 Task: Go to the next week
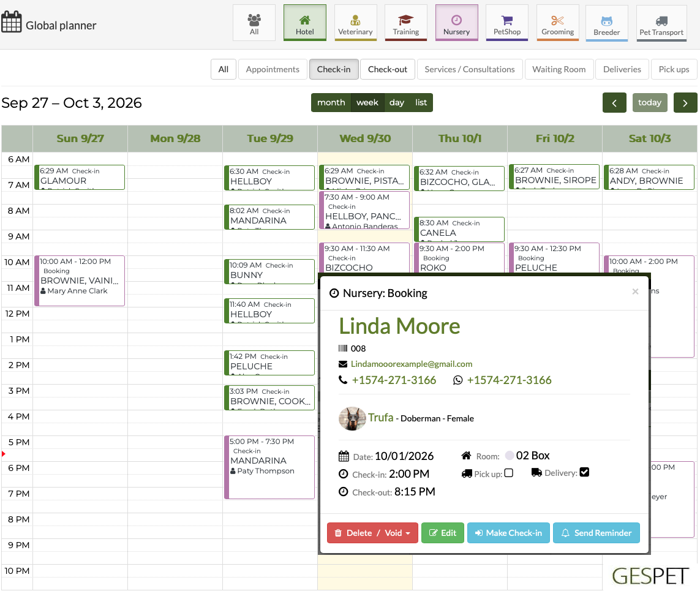[x=685, y=103]
